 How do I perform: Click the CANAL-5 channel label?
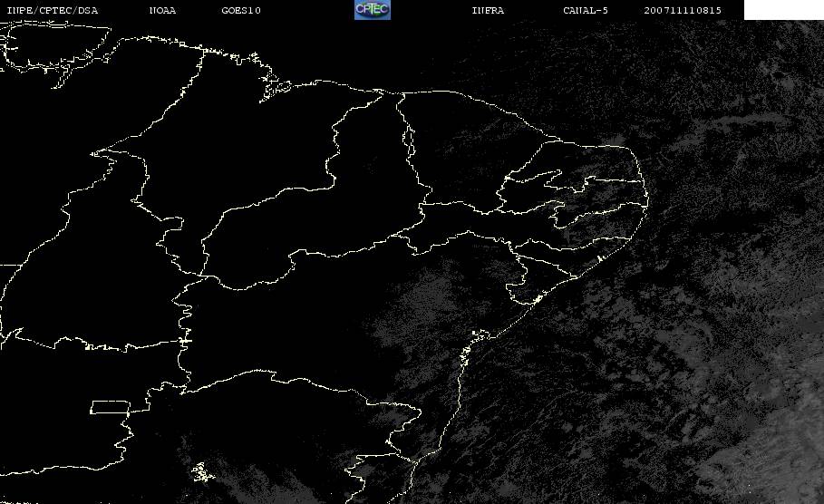[585, 10]
